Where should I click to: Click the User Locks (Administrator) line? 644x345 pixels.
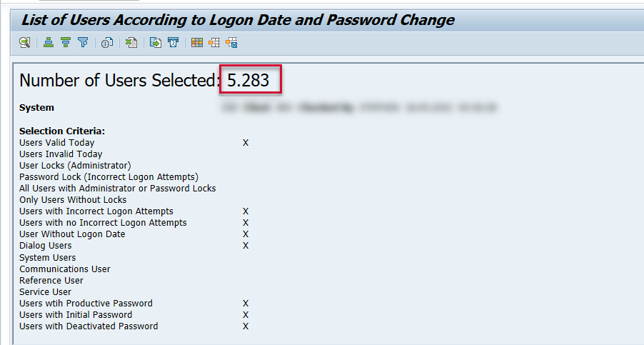click(x=75, y=166)
